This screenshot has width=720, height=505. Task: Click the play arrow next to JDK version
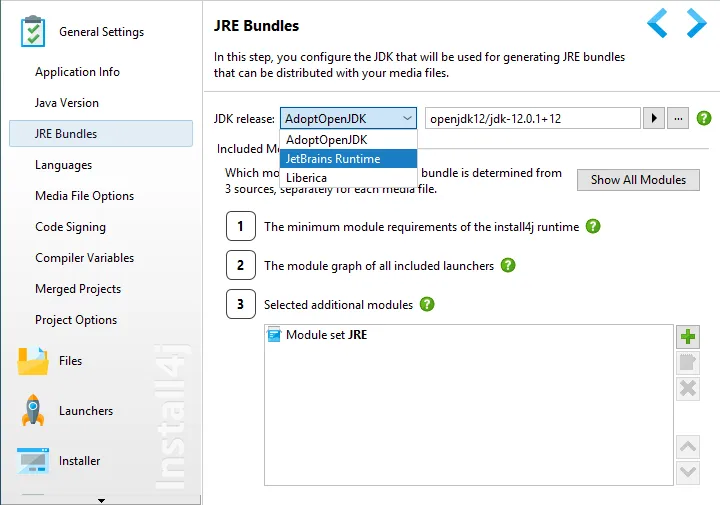(653, 118)
